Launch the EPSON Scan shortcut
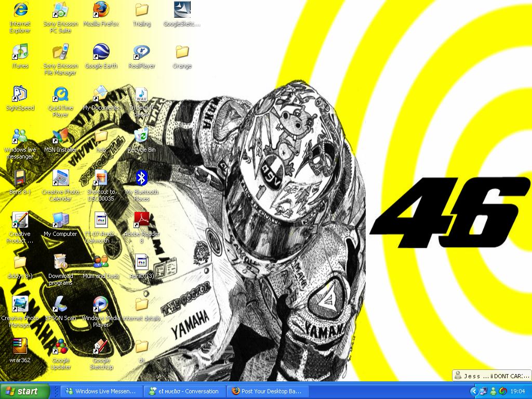This screenshot has height=399, width=532. 60,304
